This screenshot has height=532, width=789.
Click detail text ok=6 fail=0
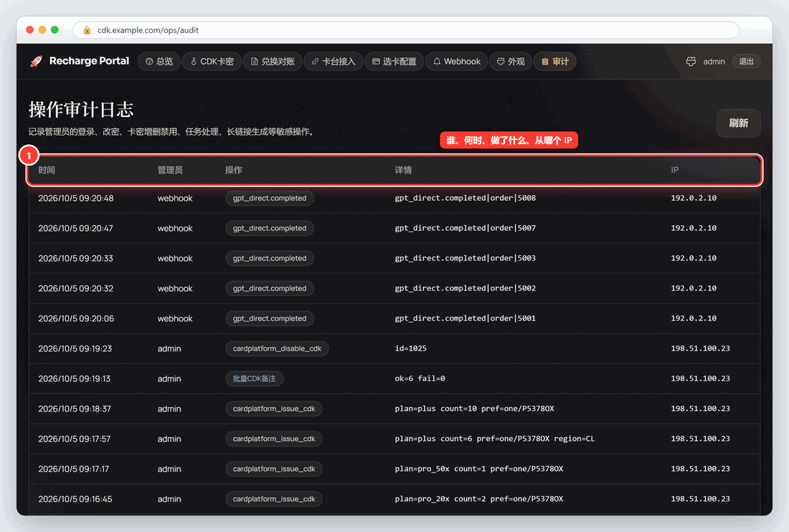420,379
